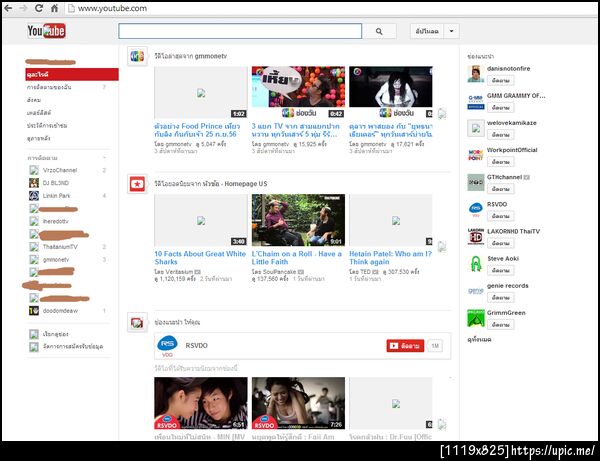Open the 6:51 RSVDO video thumbnail

201,403
